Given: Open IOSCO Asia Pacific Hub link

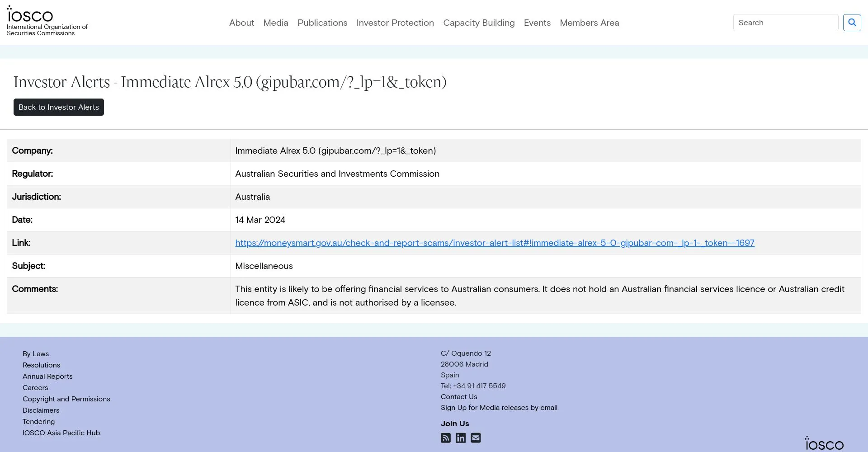Looking at the screenshot, I should pyautogui.click(x=61, y=433).
